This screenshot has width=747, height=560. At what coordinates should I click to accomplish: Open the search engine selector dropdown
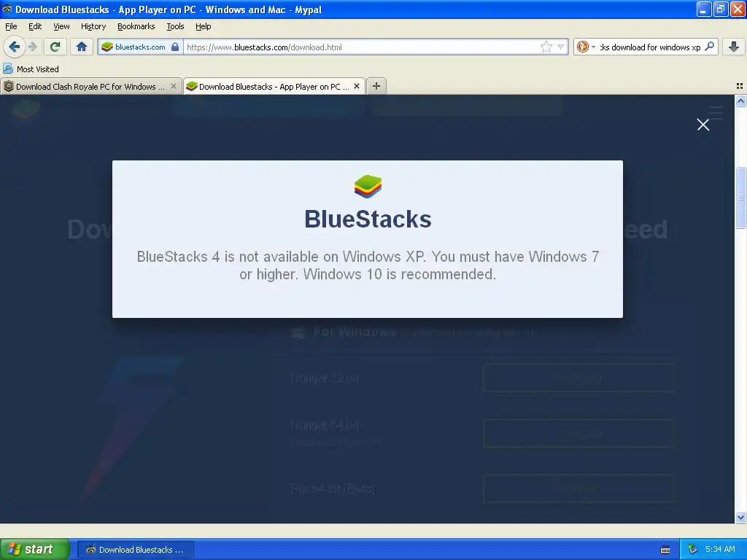(586, 47)
